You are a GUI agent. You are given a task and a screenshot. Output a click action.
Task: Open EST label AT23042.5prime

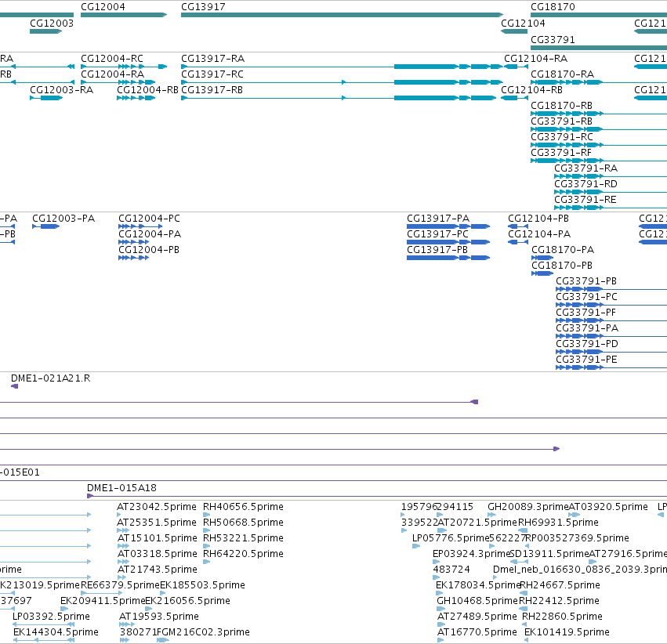click(x=157, y=507)
